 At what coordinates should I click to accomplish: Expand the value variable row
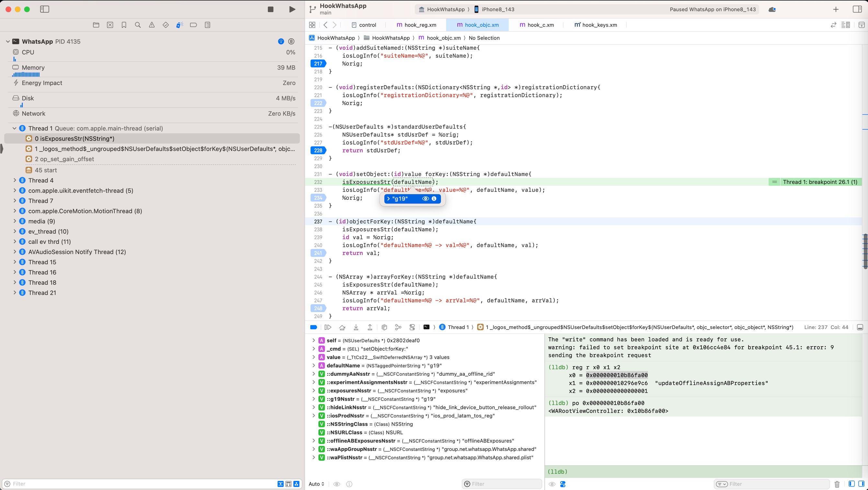314,357
